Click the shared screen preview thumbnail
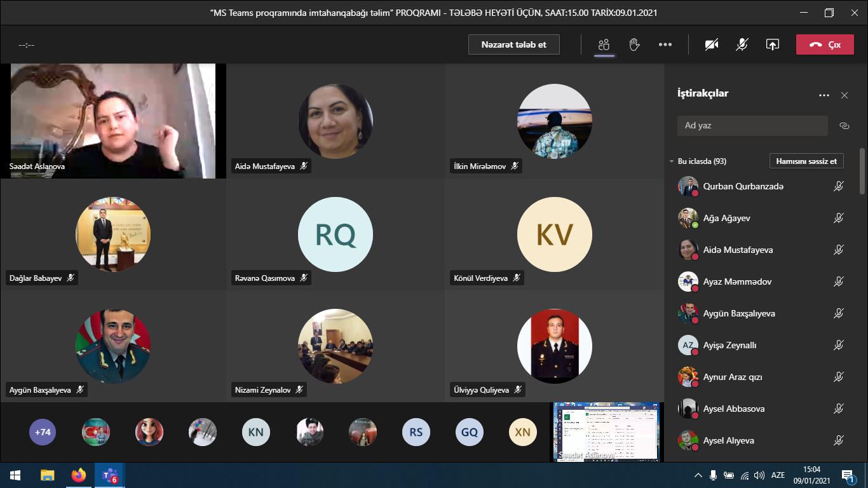The image size is (868, 488). pos(607,431)
